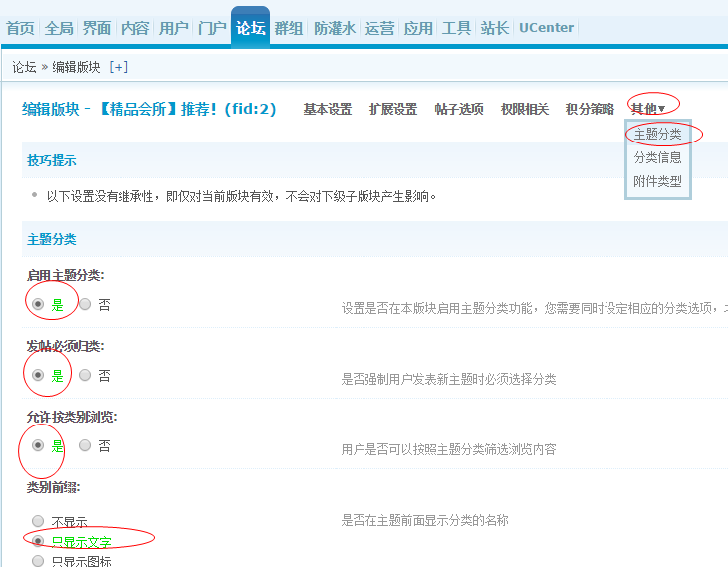Choose 分类信息 in the 其他 dropdown
Image resolution: width=728 pixels, height=567 pixels.
(658, 157)
